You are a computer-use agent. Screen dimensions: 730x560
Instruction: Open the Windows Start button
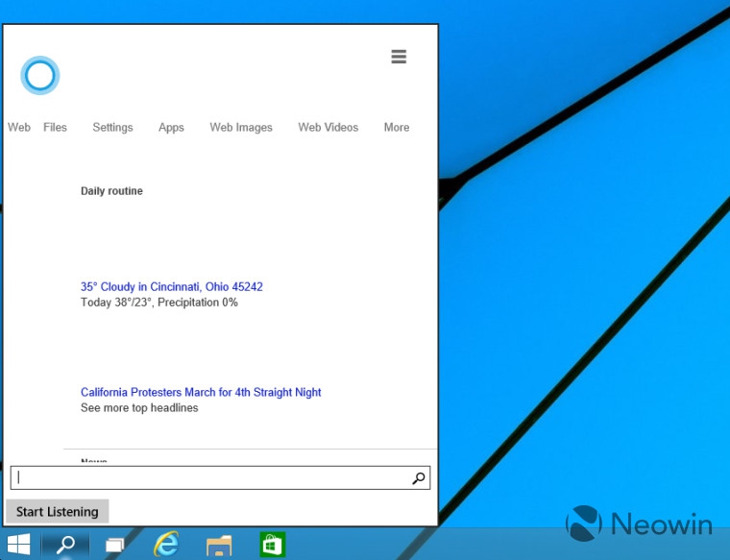tap(18, 544)
